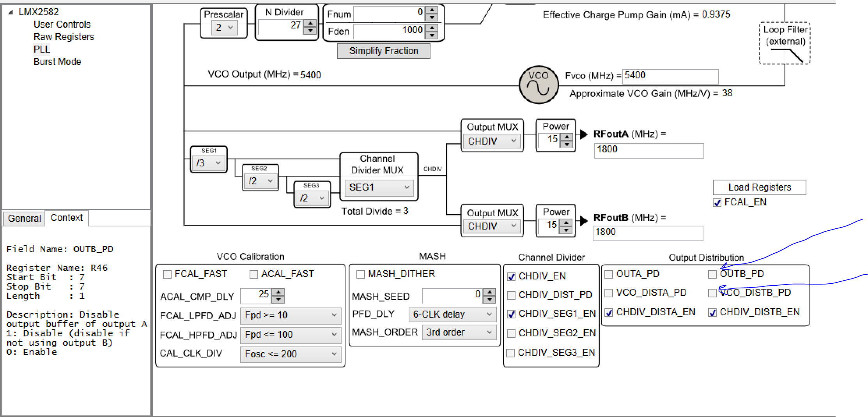
Task: Decrease the N Divider value using down arrow
Action: (x=310, y=31)
